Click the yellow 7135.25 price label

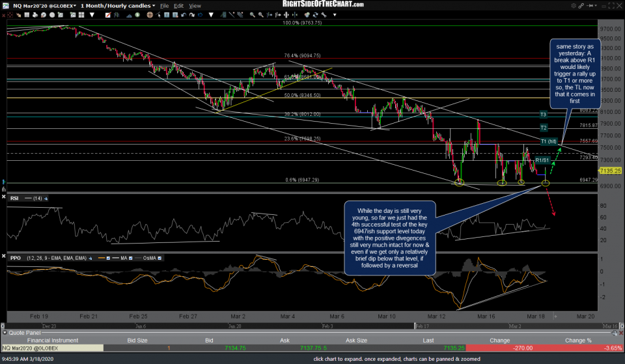tap(610, 171)
